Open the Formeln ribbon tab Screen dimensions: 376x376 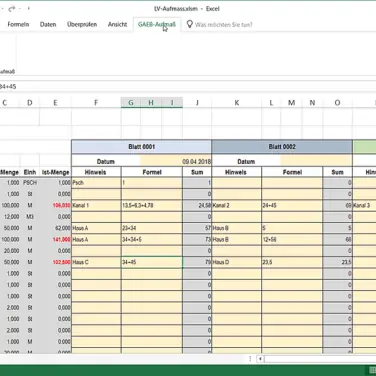[x=18, y=24]
